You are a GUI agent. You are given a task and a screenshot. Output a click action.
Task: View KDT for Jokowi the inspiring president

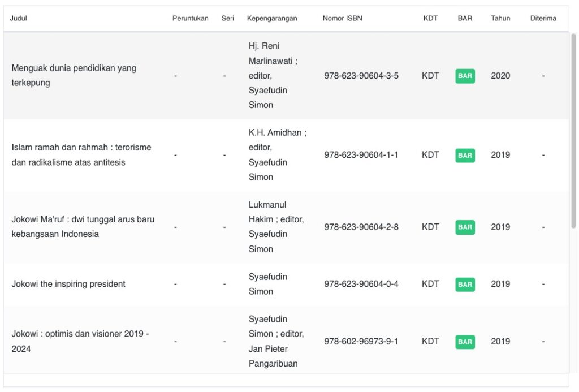pos(430,284)
